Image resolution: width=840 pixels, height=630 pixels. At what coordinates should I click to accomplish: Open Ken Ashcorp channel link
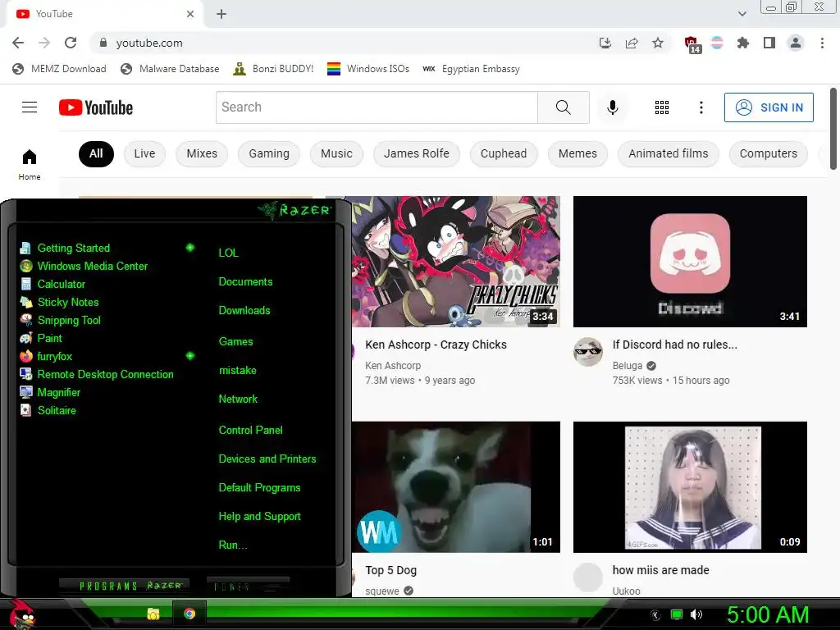(x=393, y=365)
